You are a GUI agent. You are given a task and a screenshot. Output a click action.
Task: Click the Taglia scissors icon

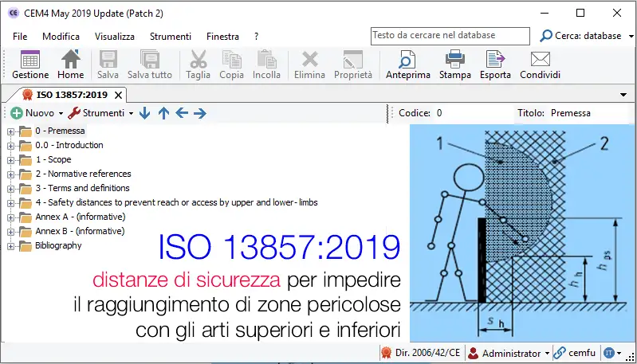point(199,59)
